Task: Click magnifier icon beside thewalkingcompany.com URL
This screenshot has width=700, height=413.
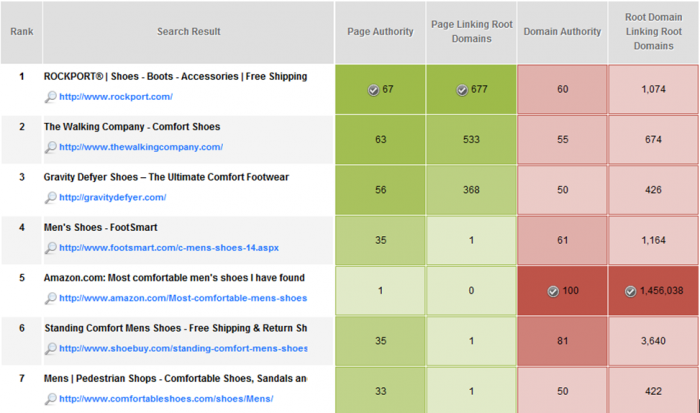Action: pos(50,147)
